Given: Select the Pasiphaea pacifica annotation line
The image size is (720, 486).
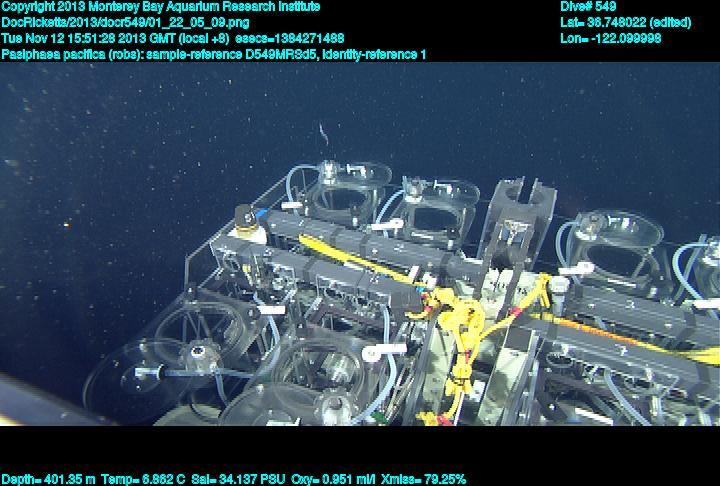Looking at the screenshot, I should pos(214,54).
